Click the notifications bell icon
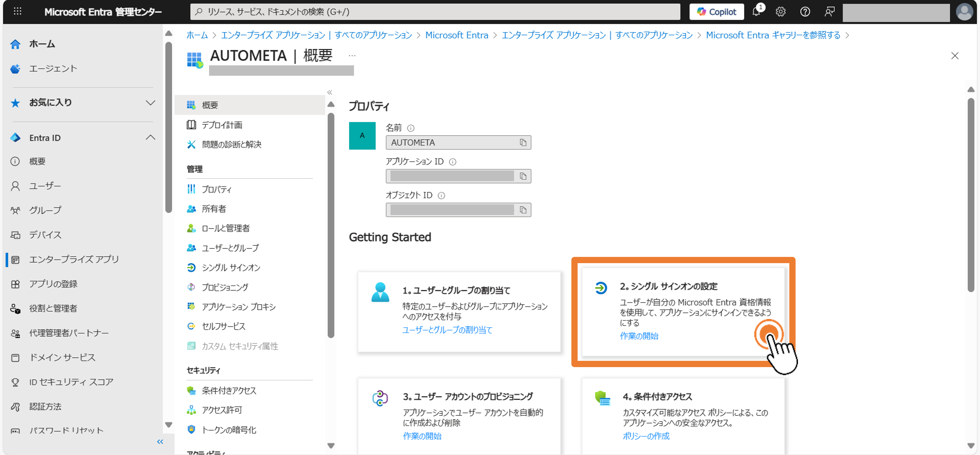This screenshot has width=980, height=455. pyautogui.click(x=756, y=12)
